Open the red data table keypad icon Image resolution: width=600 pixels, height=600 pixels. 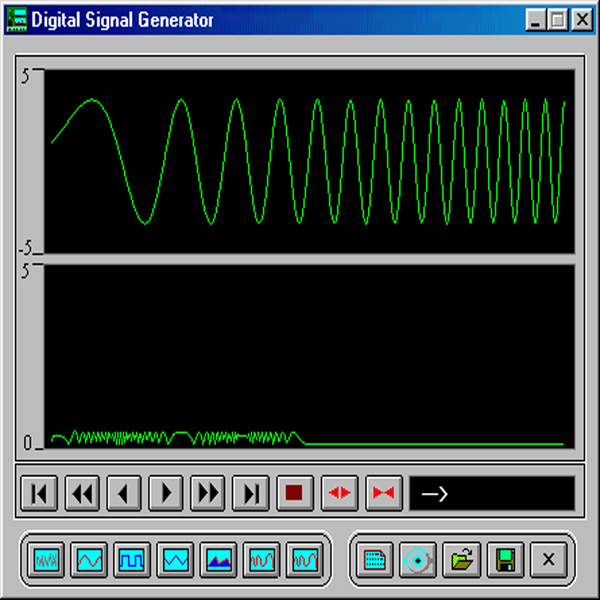click(x=375, y=560)
